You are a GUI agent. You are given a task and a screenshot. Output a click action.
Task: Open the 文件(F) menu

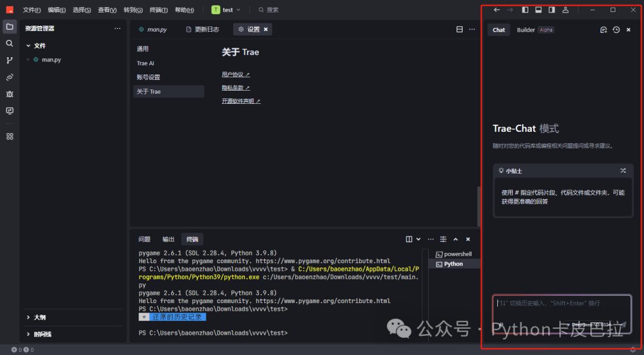pyautogui.click(x=32, y=10)
